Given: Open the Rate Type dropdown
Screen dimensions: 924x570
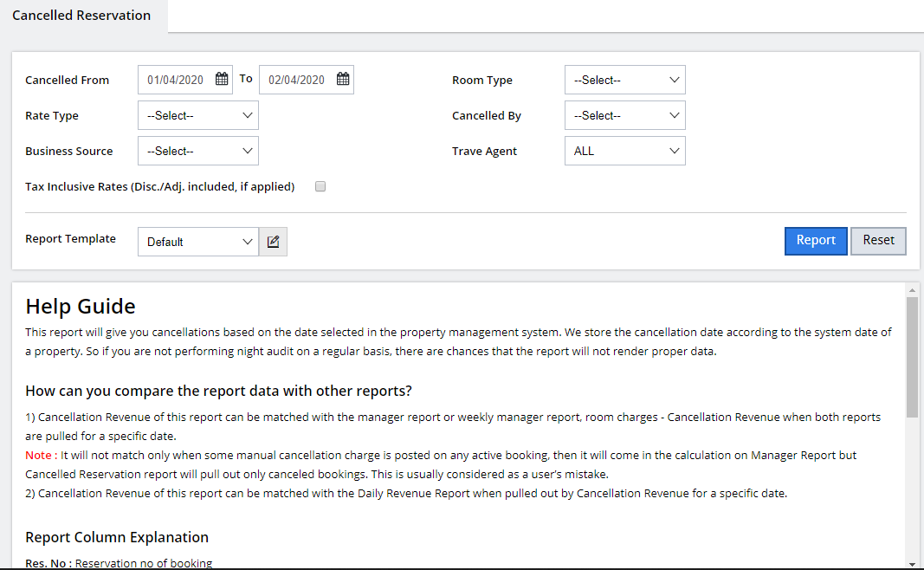Looking at the screenshot, I should coord(197,115).
